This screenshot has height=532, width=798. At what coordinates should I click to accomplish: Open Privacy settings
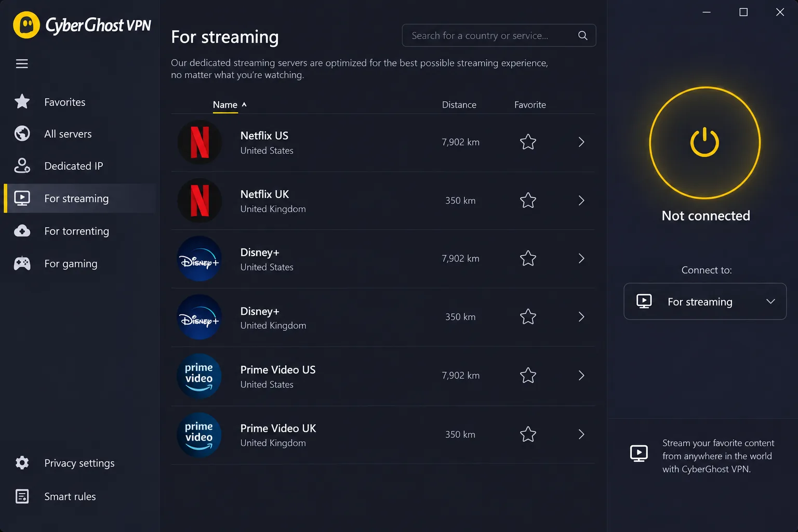[79, 463]
